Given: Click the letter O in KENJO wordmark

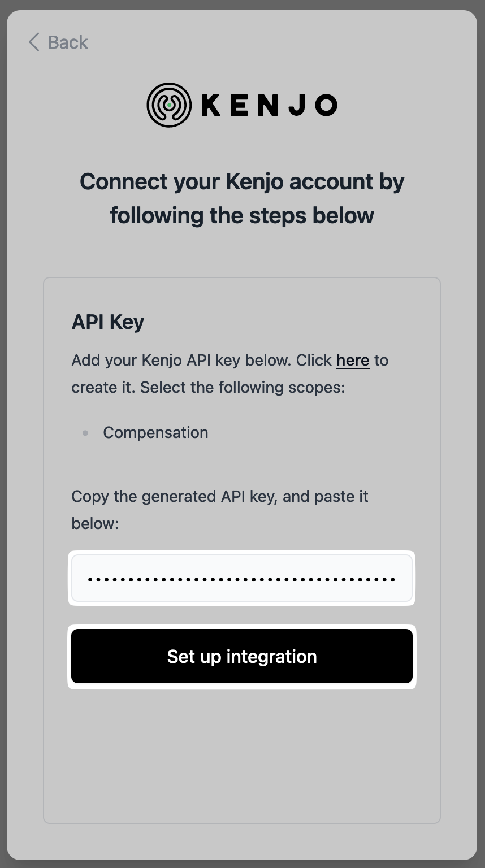Looking at the screenshot, I should point(325,106).
